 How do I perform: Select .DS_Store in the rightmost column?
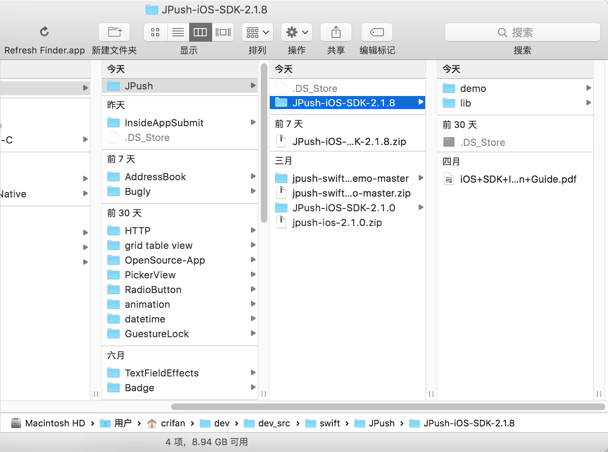pos(515,142)
